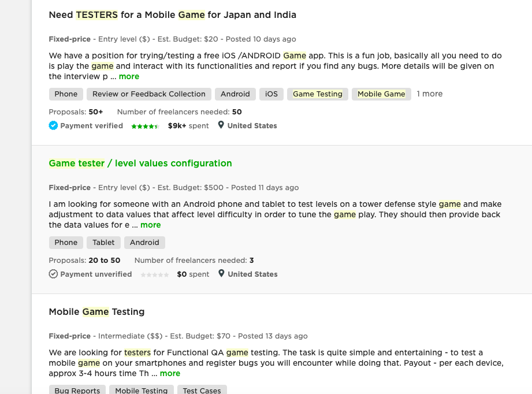This screenshot has height=394, width=532.
Task: Show the hidden '1 more' skill tags
Action: pos(430,94)
